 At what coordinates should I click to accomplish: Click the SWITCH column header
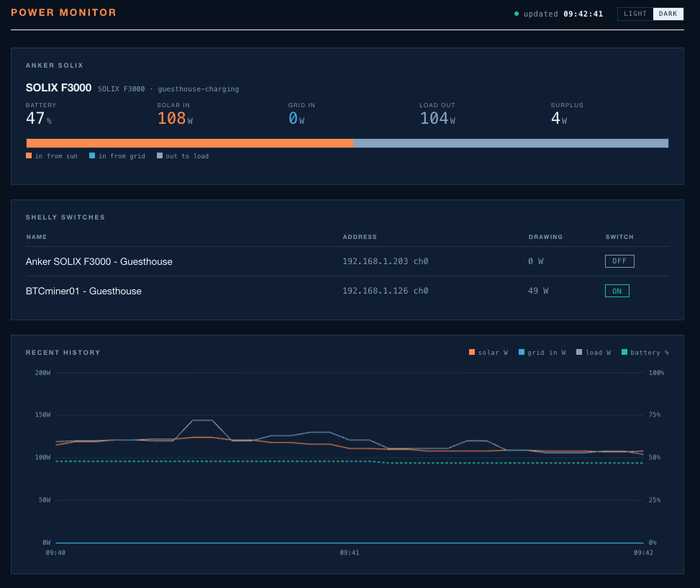[619, 237]
